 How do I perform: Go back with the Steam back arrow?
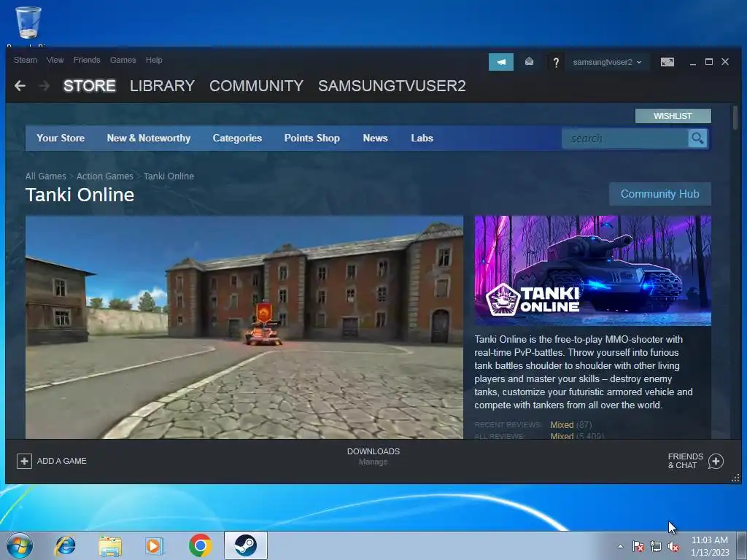(x=20, y=86)
